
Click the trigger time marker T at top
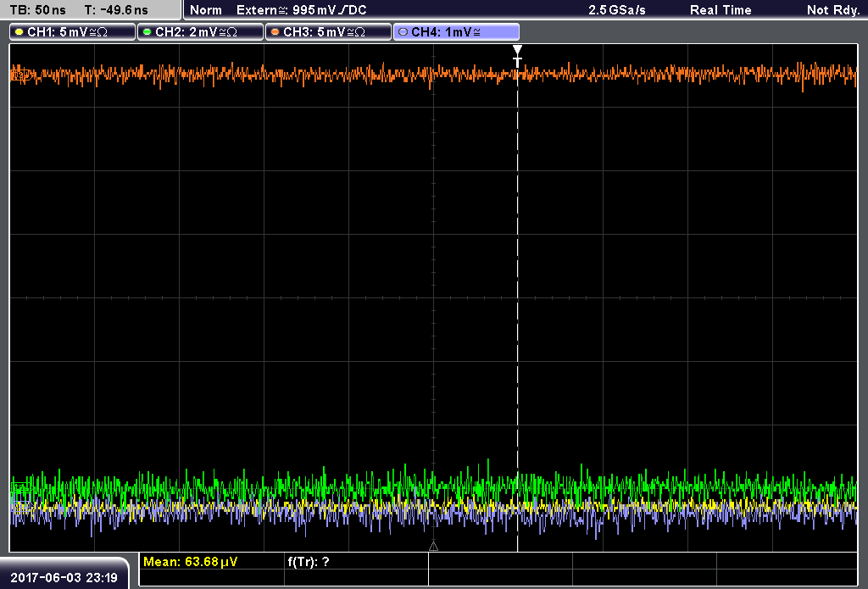[517, 57]
